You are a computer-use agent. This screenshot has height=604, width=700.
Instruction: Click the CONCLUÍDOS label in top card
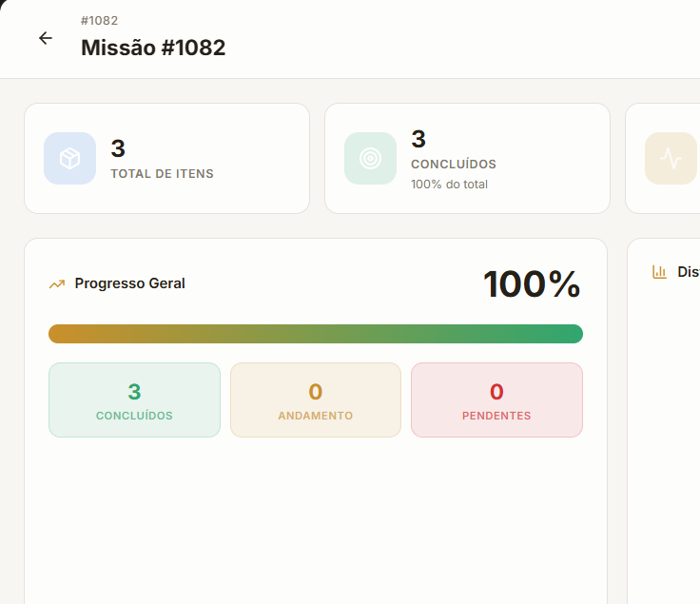(x=454, y=165)
